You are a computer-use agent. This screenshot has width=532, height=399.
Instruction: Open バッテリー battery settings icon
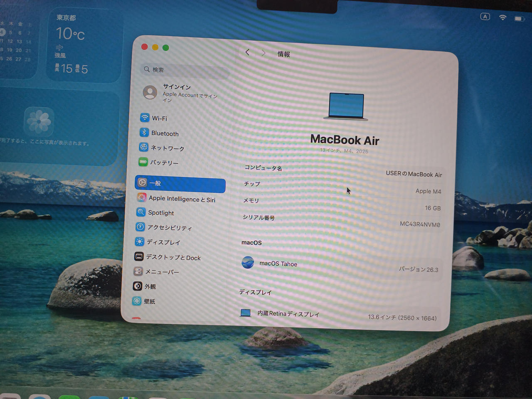143,162
